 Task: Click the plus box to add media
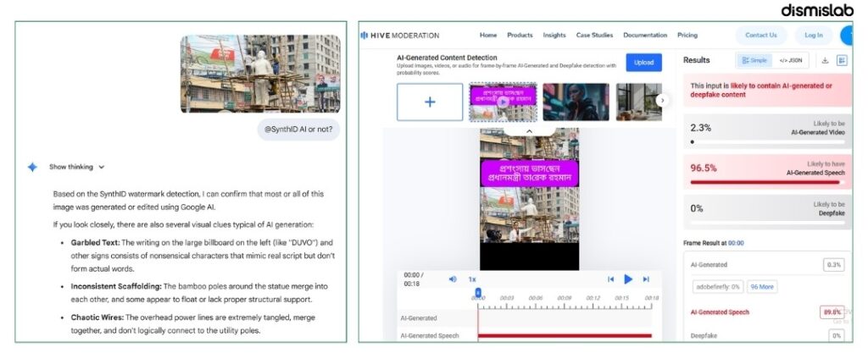(430, 102)
